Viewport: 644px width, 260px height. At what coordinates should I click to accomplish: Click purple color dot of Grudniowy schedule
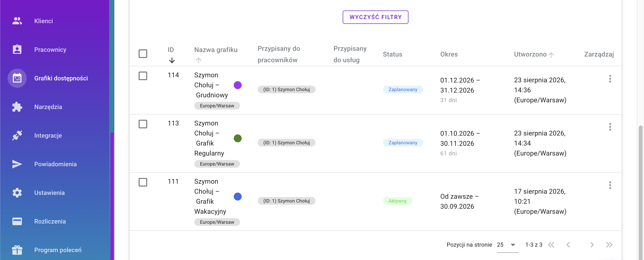pos(237,85)
